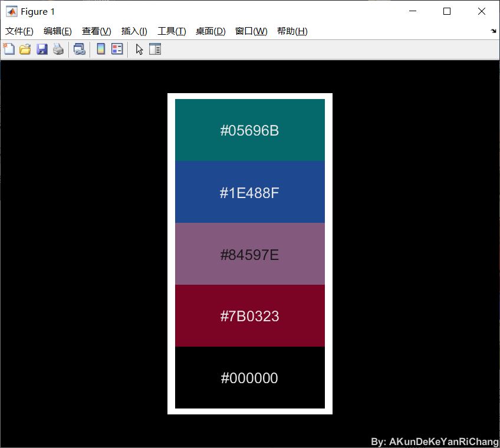Open the 工具(T) menu
500x448 pixels.
172,31
